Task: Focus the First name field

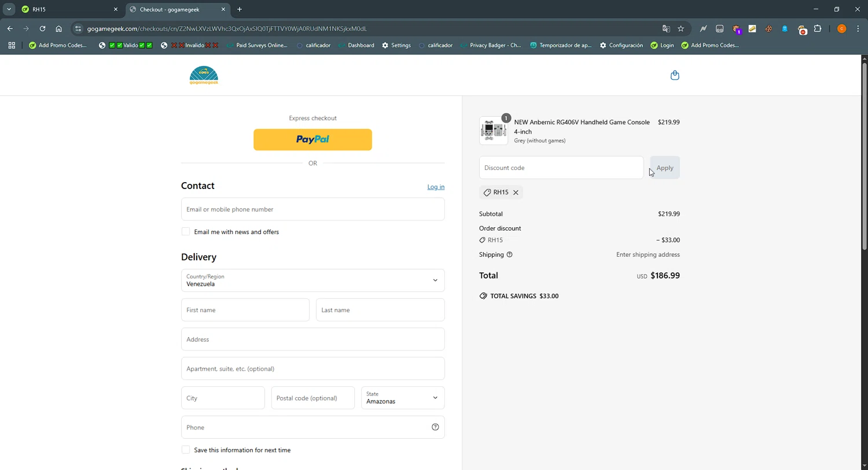Action: 245,310
